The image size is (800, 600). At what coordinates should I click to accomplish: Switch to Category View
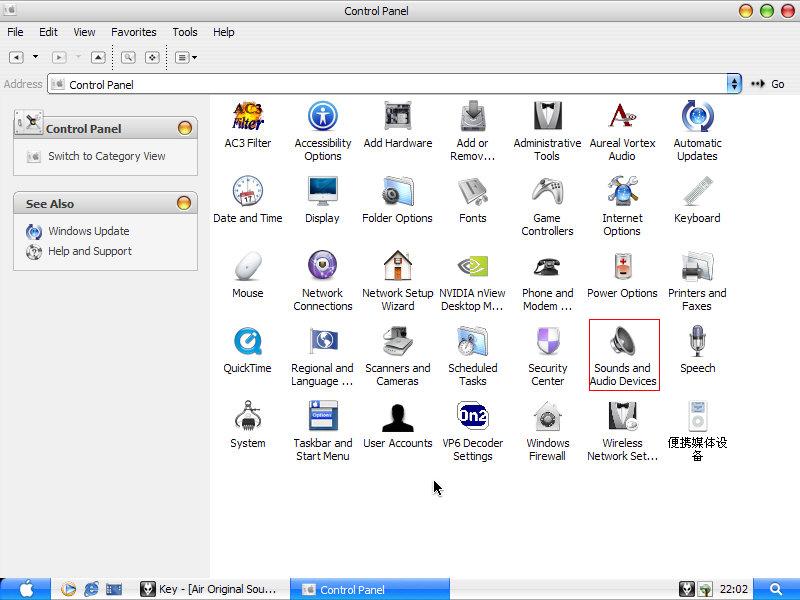click(107, 156)
